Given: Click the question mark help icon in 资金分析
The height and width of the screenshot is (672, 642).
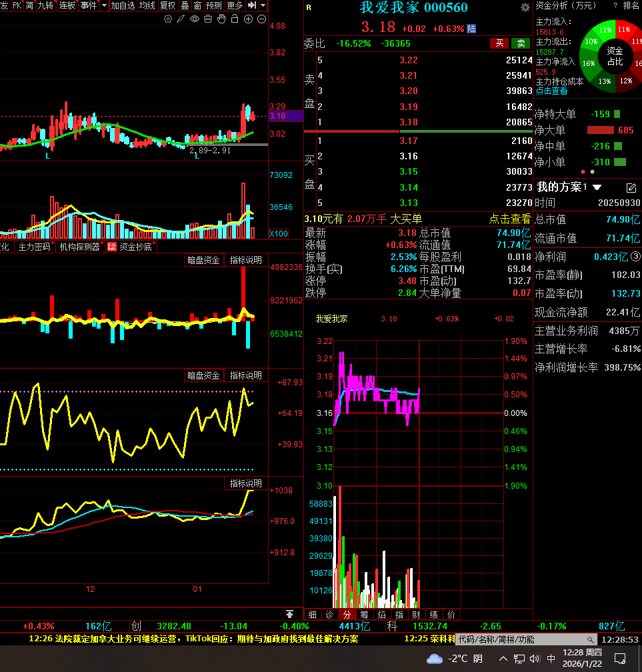Looking at the screenshot, I should pyautogui.click(x=615, y=5).
